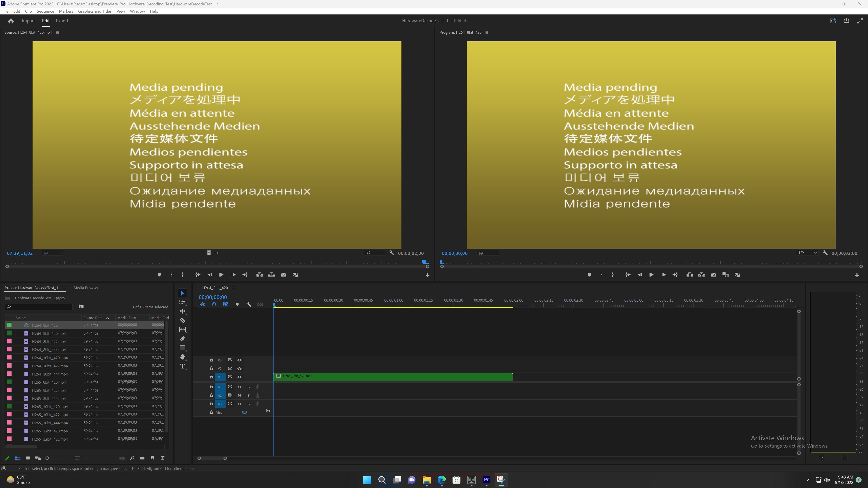Viewport: 868px width, 488px height.
Task: Select the Pen tool
Action: (182, 338)
